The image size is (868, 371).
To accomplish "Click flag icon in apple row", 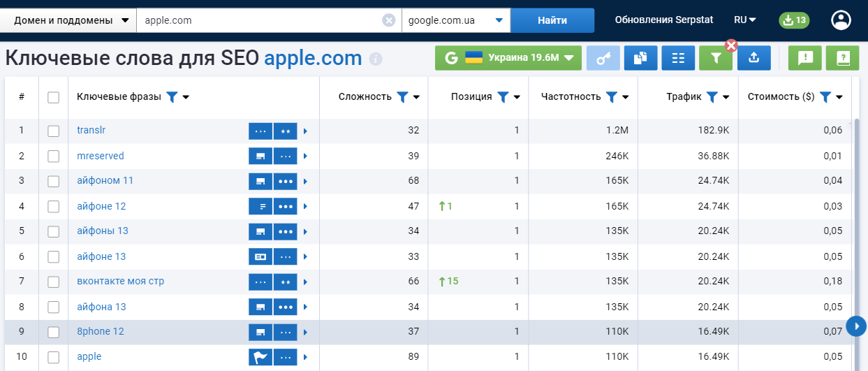I will click(260, 357).
